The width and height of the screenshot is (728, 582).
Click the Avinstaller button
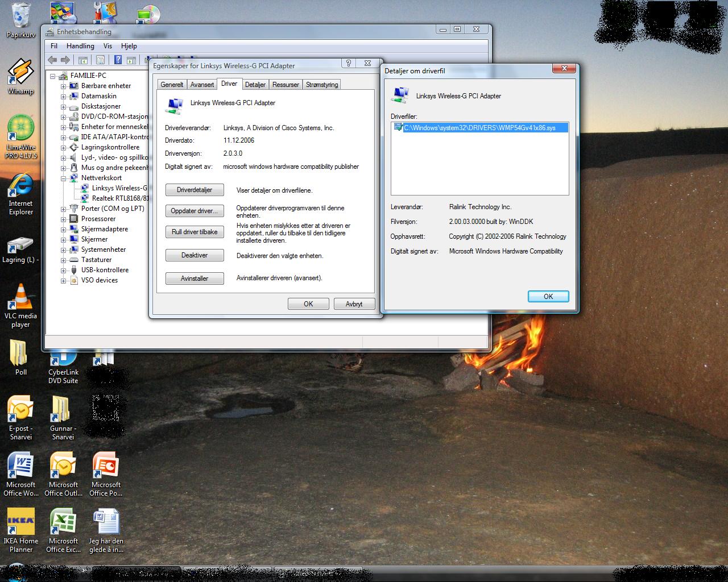click(x=195, y=278)
